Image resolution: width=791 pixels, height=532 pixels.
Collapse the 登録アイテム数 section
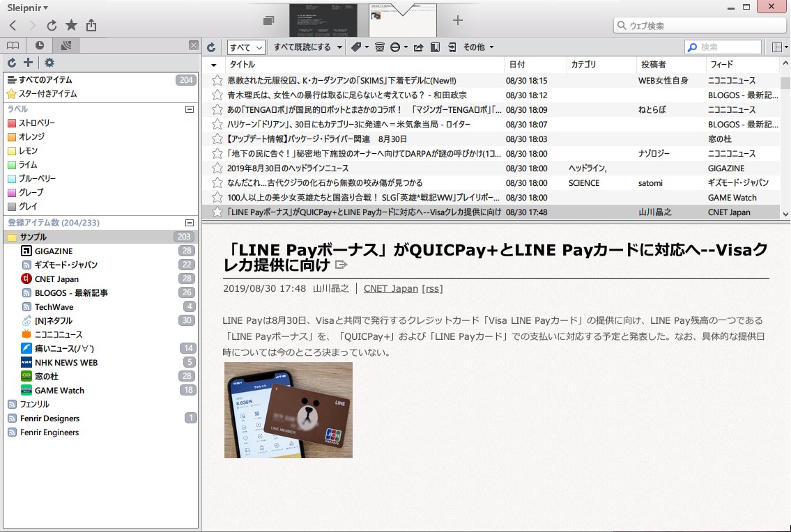(x=190, y=223)
